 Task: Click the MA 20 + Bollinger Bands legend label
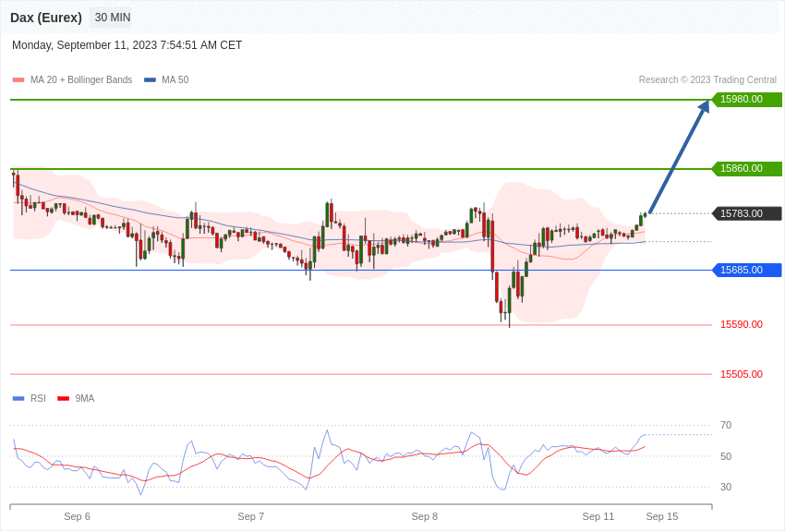point(81,79)
